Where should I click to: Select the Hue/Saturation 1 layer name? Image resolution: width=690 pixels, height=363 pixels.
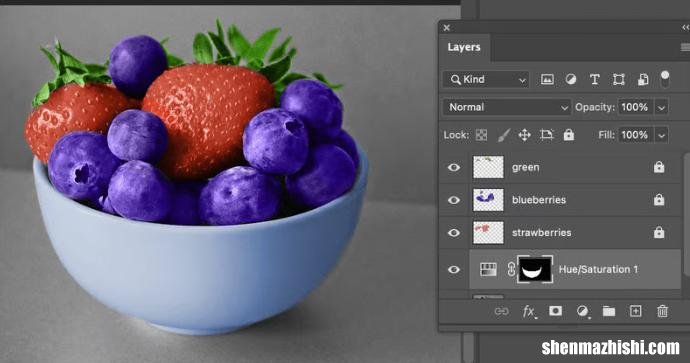tap(598, 269)
